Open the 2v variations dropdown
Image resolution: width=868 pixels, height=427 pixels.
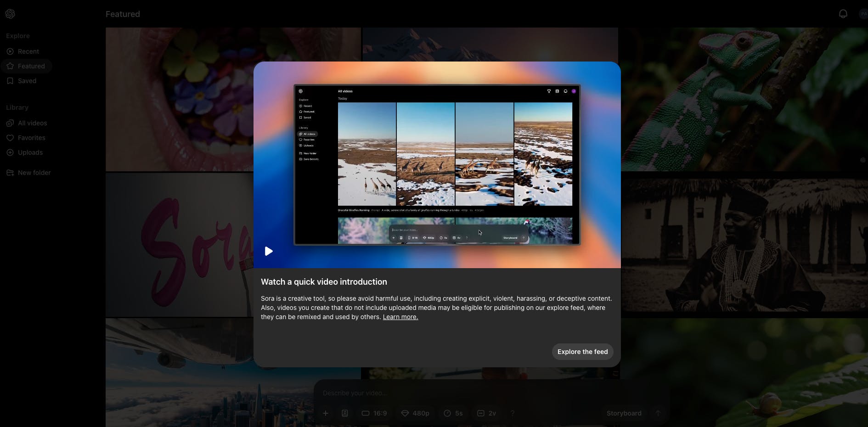(x=487, y=413)
